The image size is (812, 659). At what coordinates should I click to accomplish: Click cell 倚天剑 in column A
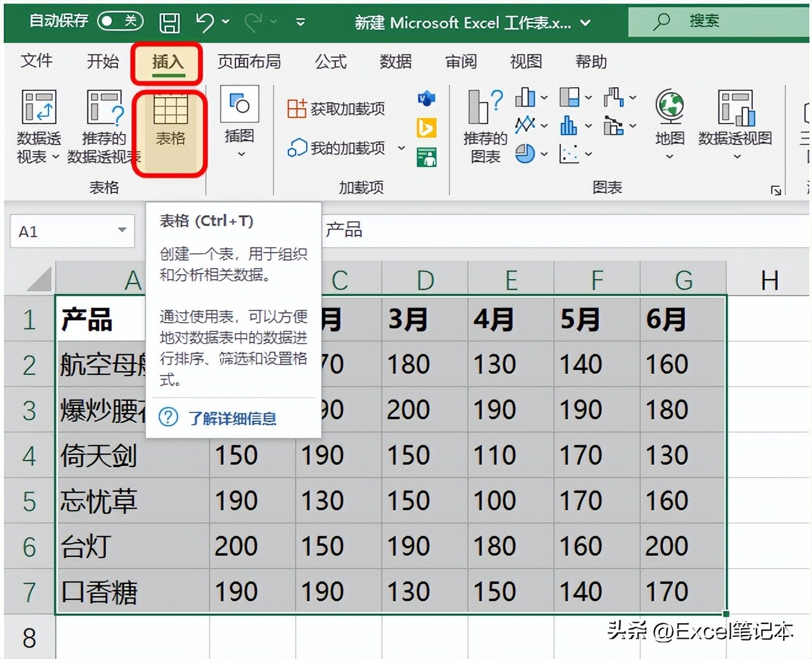(133, 456)
